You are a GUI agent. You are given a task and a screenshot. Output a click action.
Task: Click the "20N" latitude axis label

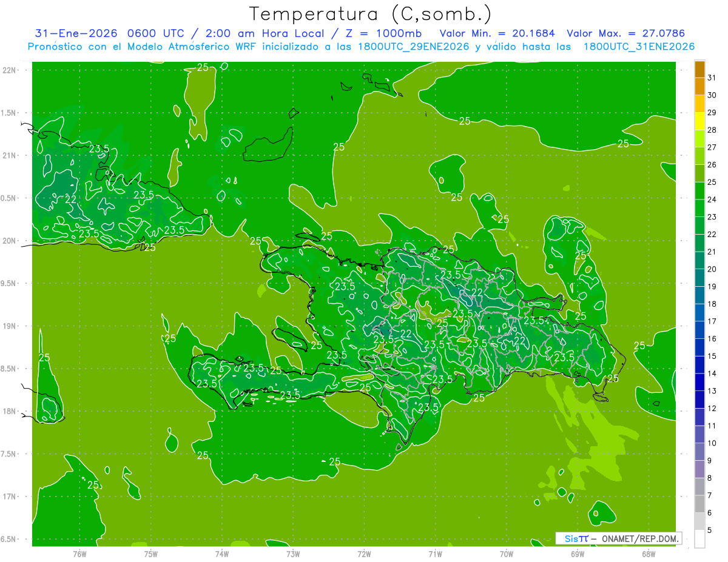coord(10,241)
